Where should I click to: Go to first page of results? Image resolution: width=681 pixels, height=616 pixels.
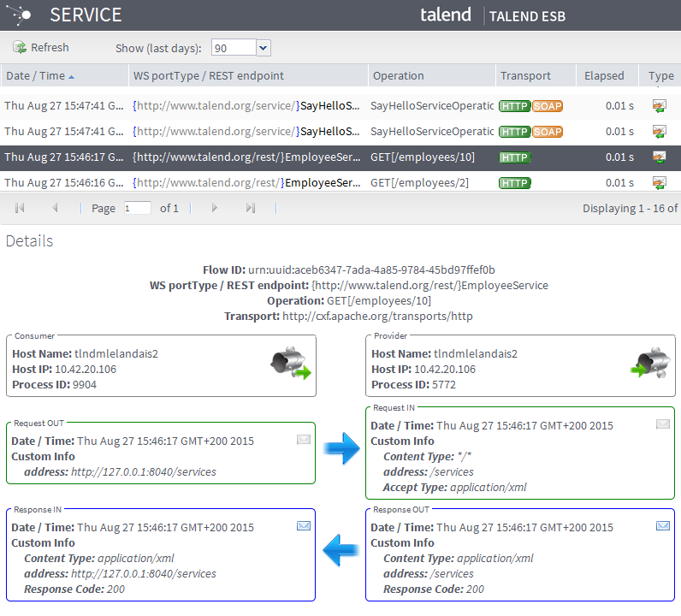[x=20, y=208]
